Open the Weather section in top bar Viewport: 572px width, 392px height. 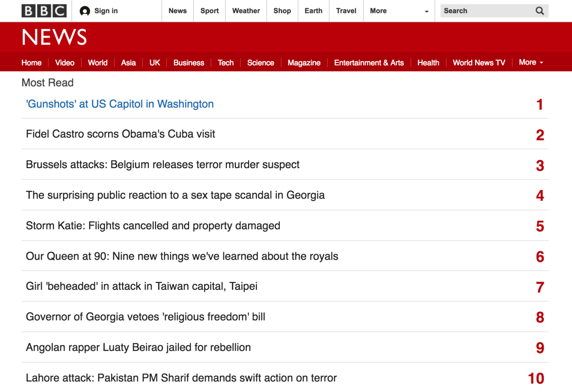246,11
